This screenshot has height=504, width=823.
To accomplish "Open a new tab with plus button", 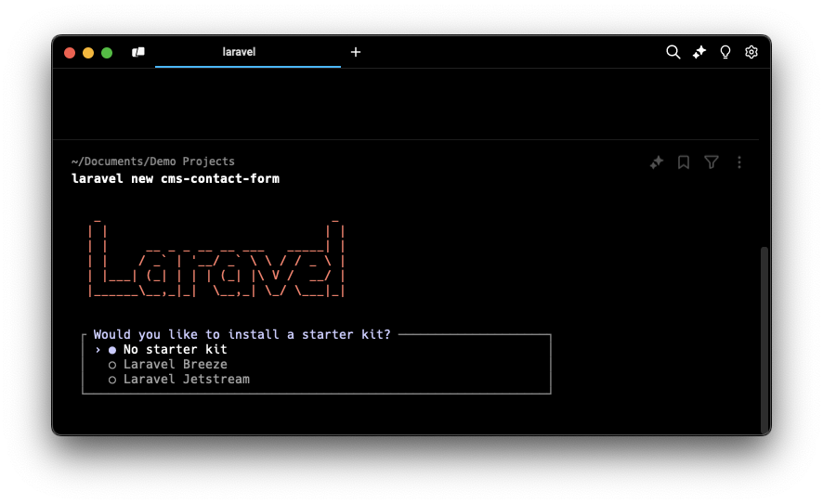I will pos(356,52).
